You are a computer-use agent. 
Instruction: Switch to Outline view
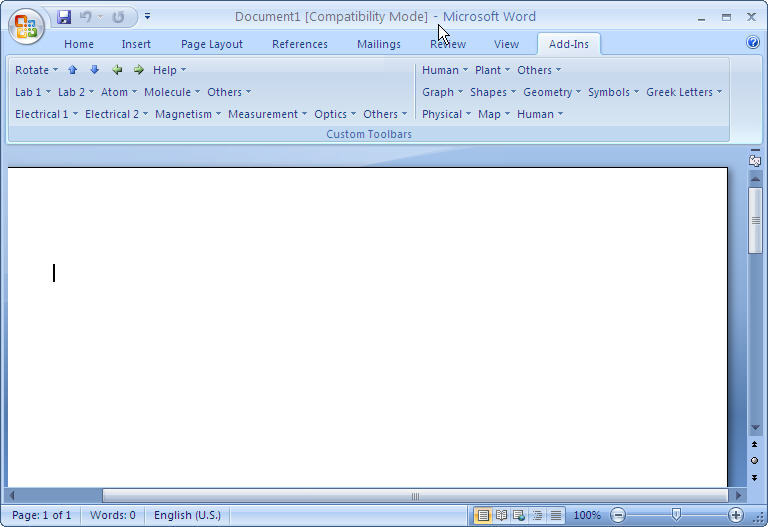537,515
